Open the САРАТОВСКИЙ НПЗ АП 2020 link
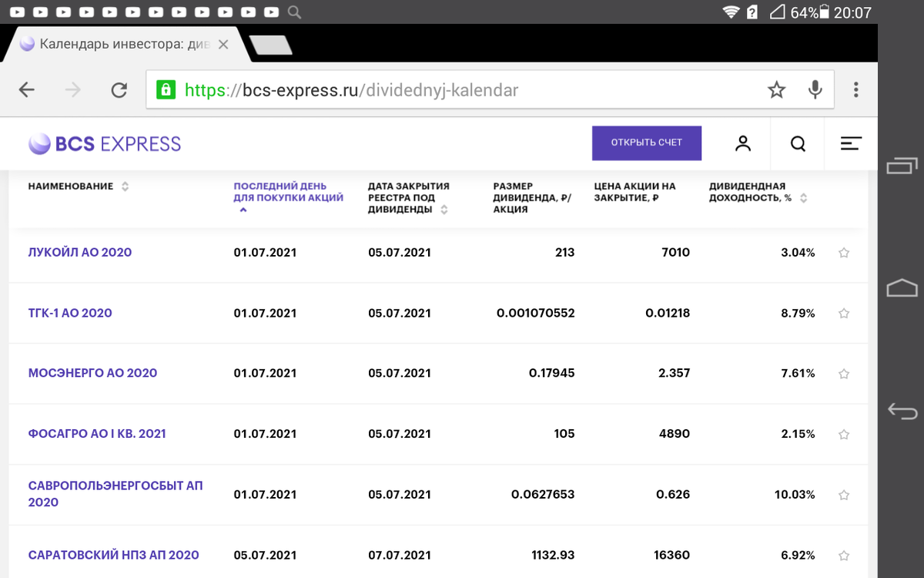The image size is (924, 578). (114, 555)
